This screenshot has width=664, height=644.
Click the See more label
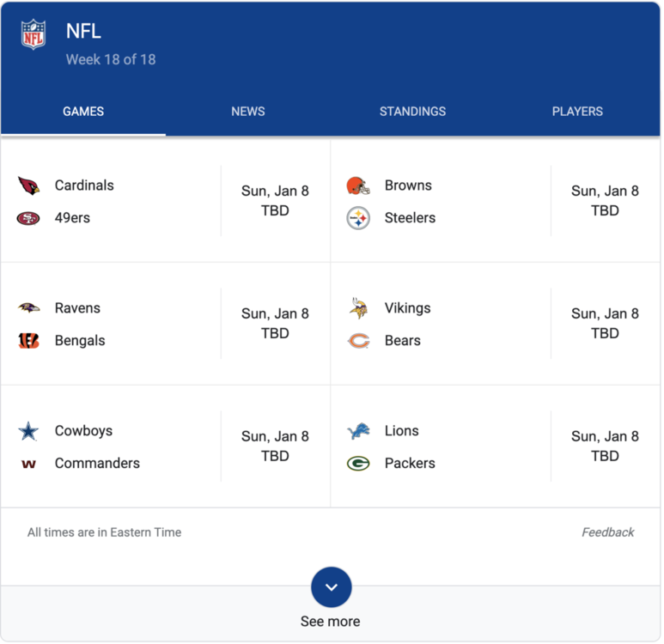(x=331, y=622)
